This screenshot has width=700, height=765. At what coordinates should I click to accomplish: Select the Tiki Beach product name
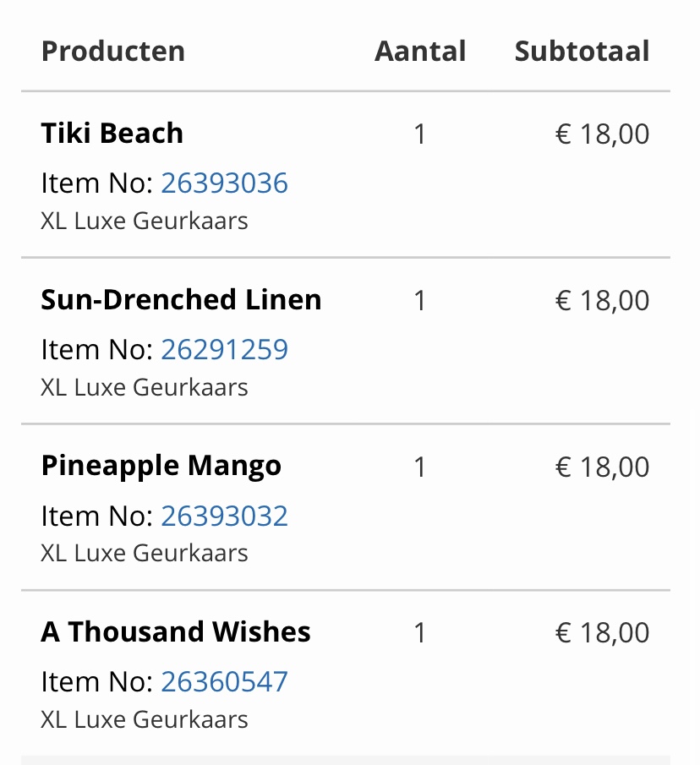click(112, 133)
